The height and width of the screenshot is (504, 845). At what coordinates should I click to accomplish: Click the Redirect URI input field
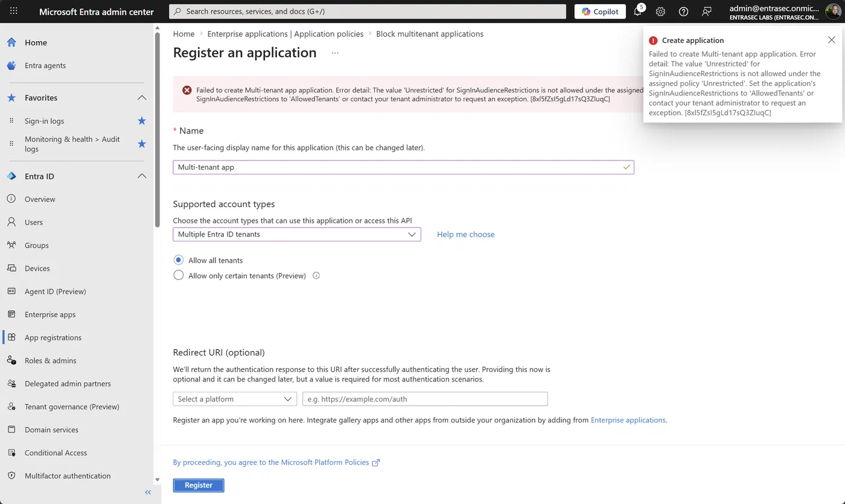tap(425, 399)
